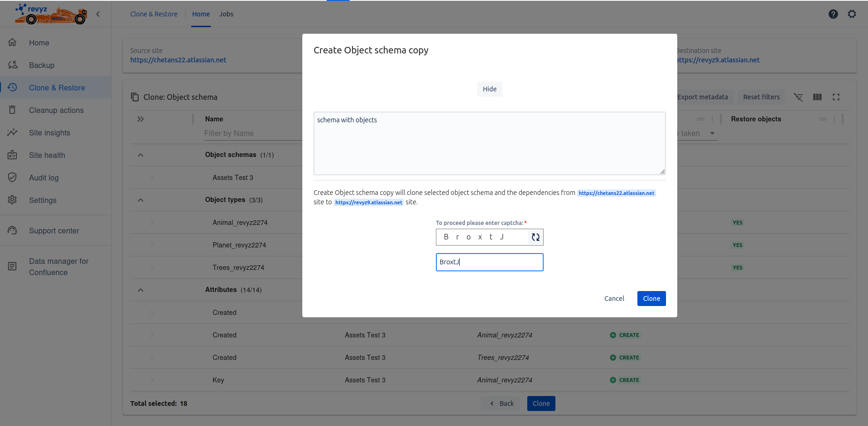Open the settings gear in top bar
Viewport: 868px width, 426px height.
852,14
